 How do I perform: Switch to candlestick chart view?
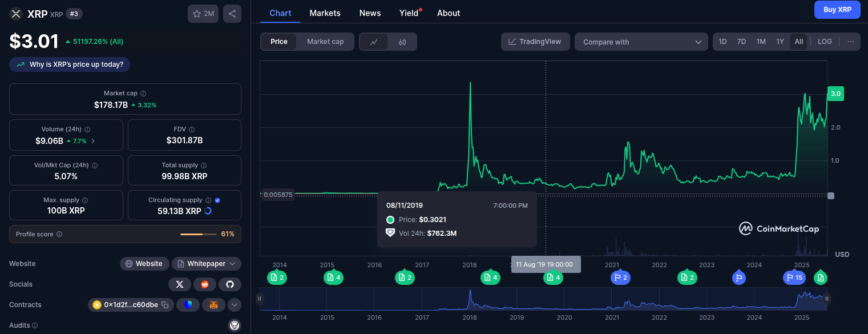pyautogui.click(x=402, y=42)
